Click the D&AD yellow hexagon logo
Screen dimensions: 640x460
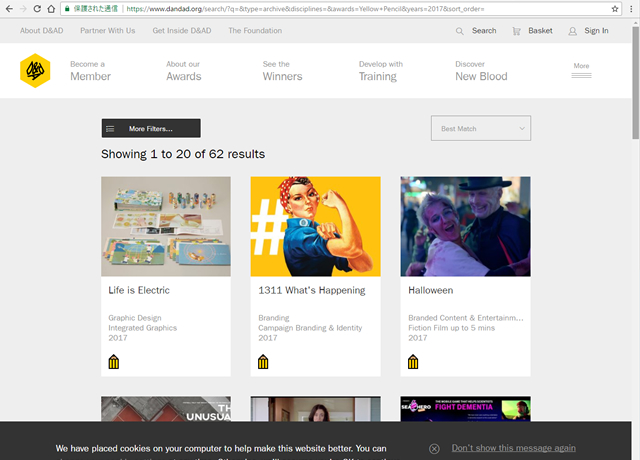click(x=35, y=70)
